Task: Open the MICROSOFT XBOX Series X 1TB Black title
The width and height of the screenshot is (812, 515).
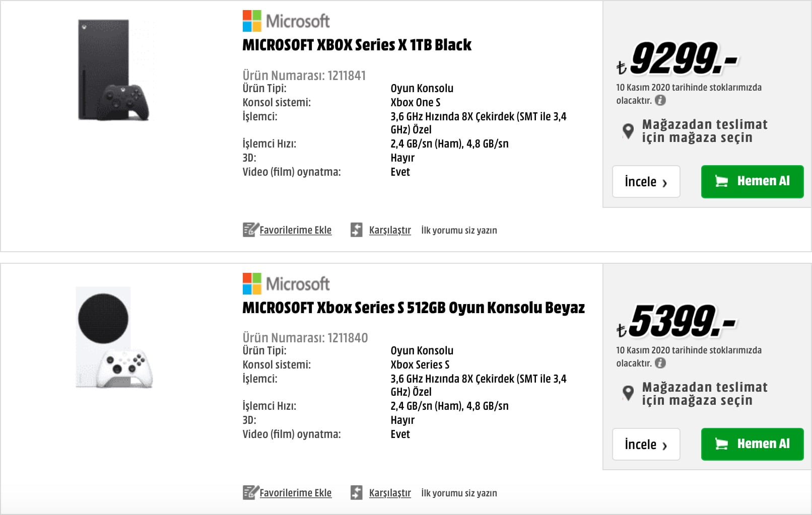Action: (x=357, y=44)
